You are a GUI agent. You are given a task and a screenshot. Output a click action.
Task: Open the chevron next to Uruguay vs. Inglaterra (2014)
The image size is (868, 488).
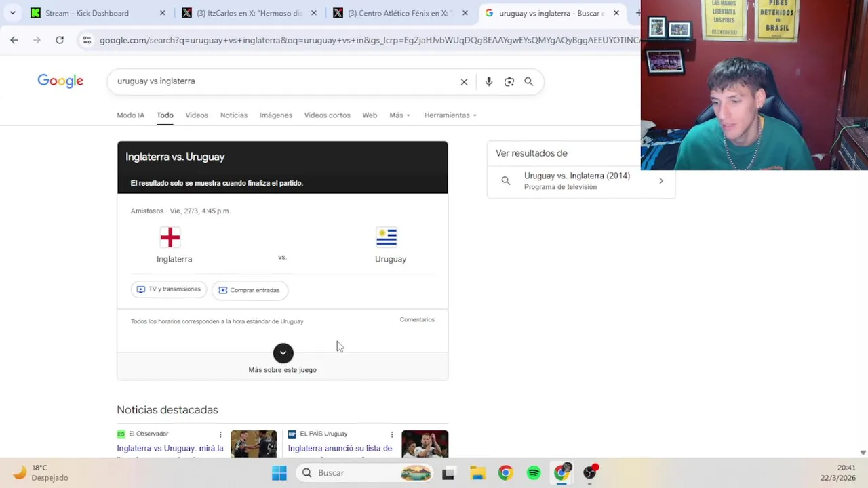point(661,181)
